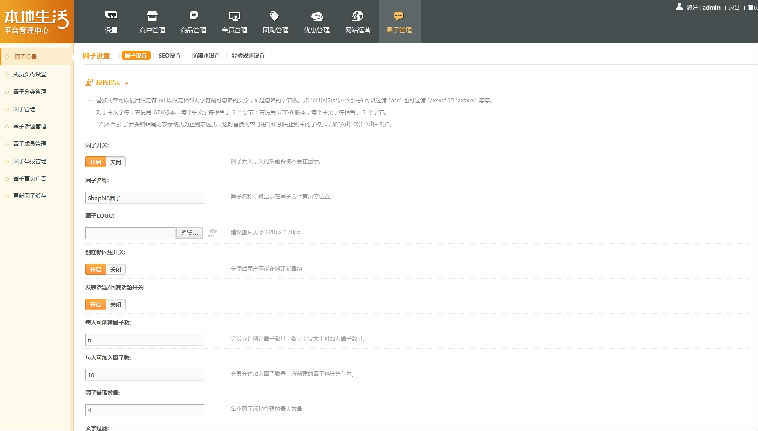Viewport: 758px width, 431px height.
Task: Turn off the third on/off toggle in the form
Action: coord(116,304)
